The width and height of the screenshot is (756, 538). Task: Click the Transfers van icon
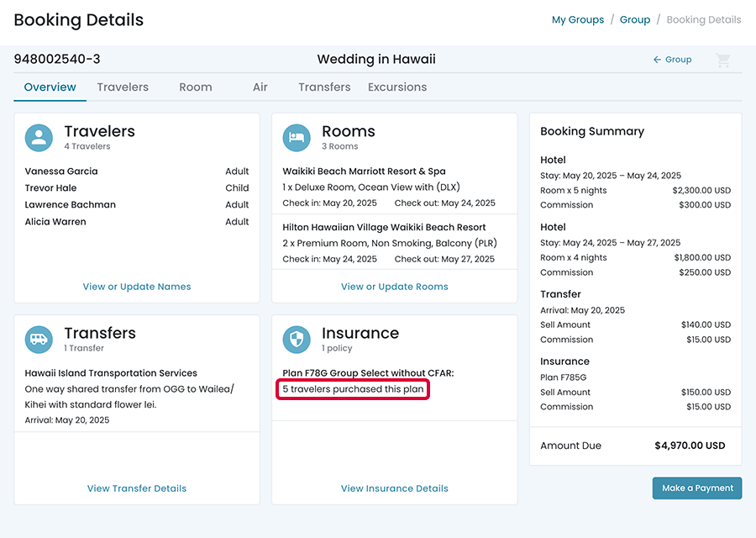39,340
